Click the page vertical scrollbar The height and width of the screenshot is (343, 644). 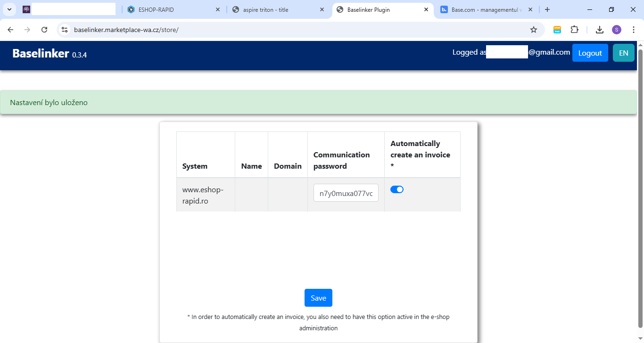coord(640,188)
